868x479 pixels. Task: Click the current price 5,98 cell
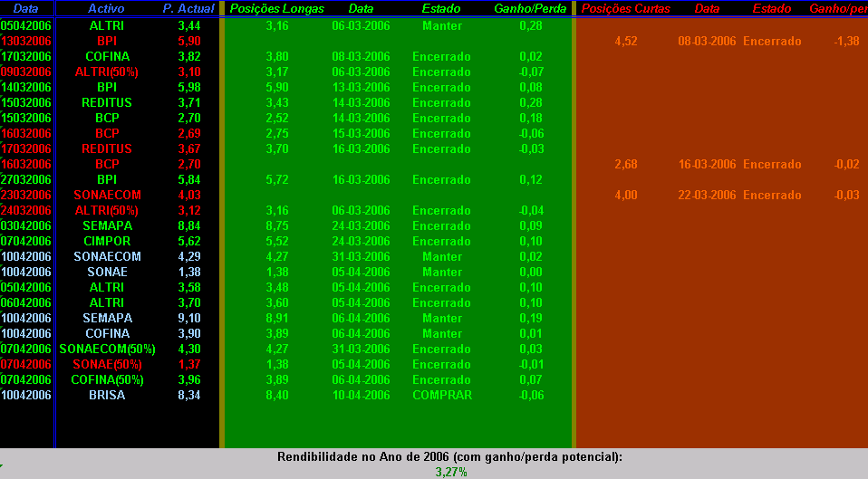pyautogui.click(x=189, y=88)
